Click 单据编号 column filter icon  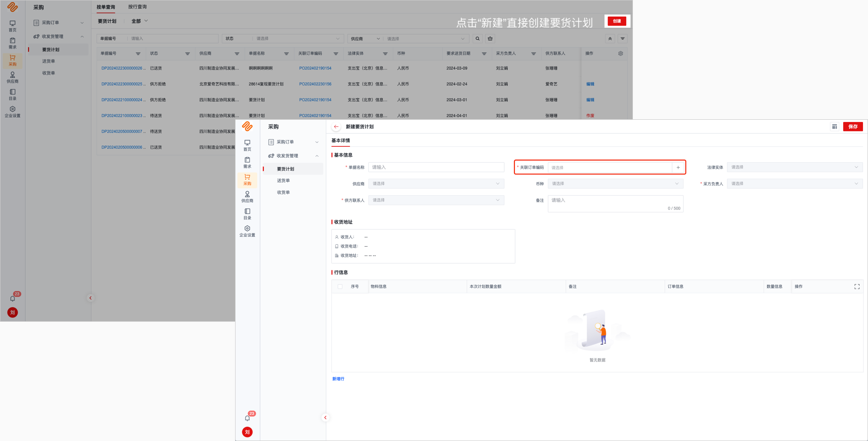tap(138, 53)
